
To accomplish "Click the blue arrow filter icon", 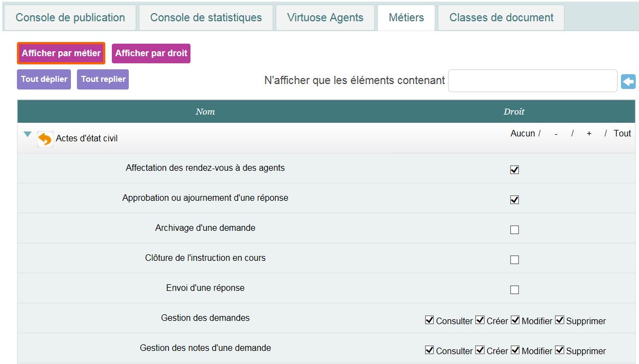I will (x=628, y=82).
